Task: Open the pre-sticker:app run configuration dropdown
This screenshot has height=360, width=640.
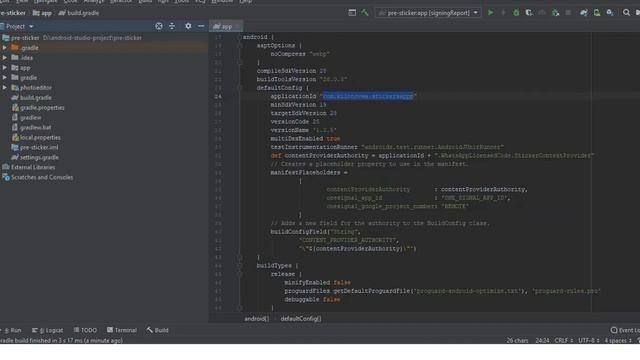Action: [x=428, y=13]
